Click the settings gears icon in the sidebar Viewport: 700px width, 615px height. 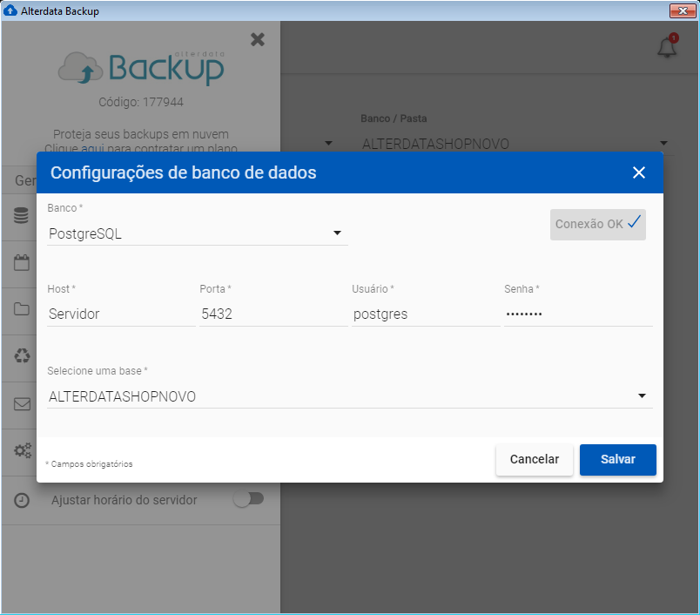[22, 451]
